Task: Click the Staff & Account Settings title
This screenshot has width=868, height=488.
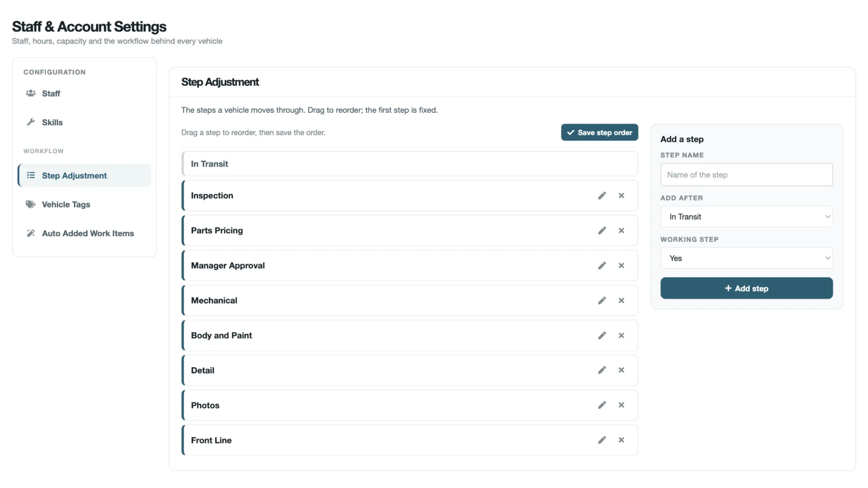Action: coord(89,26)
